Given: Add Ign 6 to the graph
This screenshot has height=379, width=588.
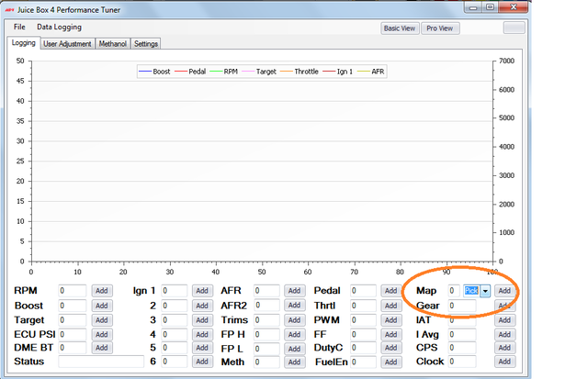Looking at the screenshot, I should [202, 362].
